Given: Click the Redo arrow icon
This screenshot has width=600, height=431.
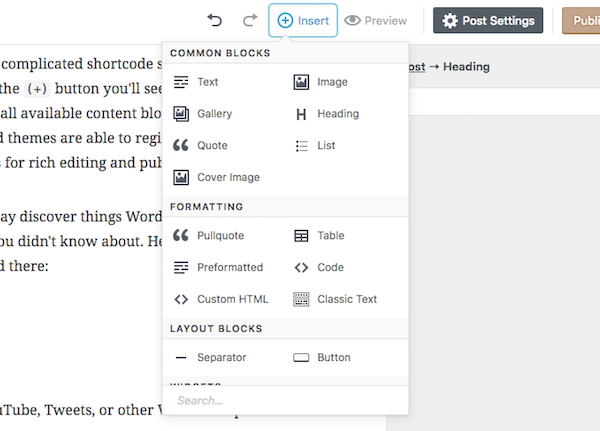Looking at the screenshot, I should click(250, 20).
